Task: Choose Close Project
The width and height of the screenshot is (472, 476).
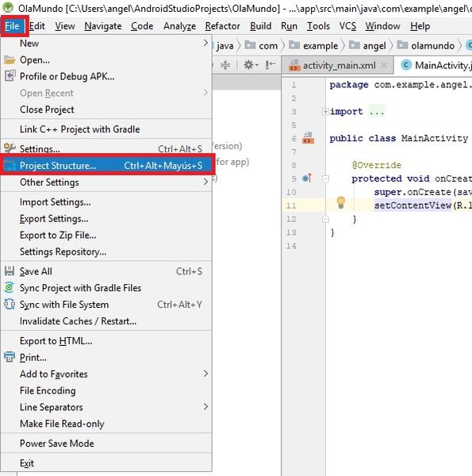Action: [x=106, y=109]
